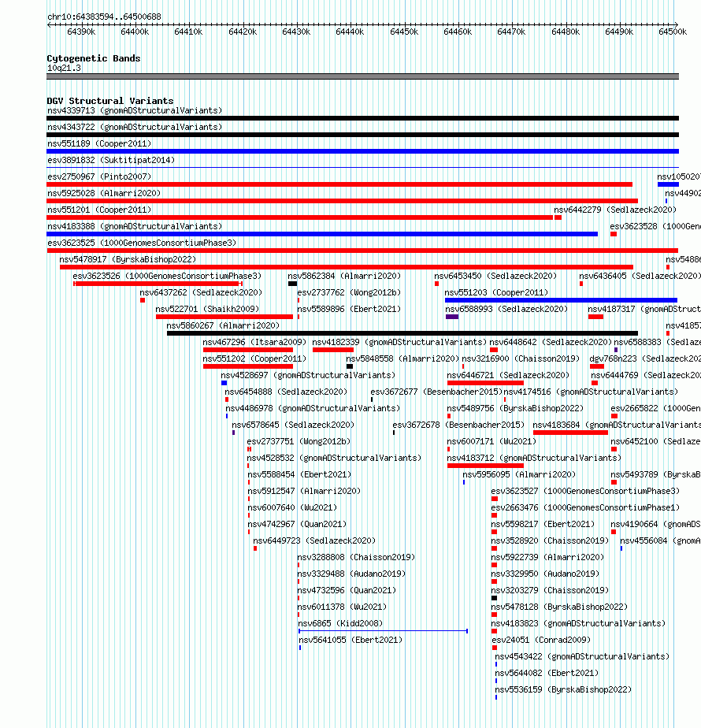Image resolution: width=701 pixels, height=728 pixels.
Task: Select nsv5588454 (Ebert2021) label
Action: [x=299, y=474]
